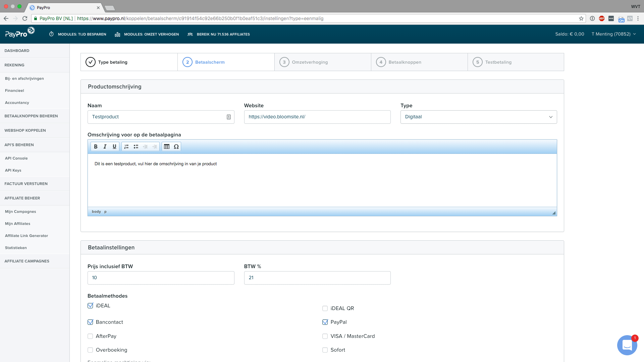Reload the page in the browser

click(25, 18)
